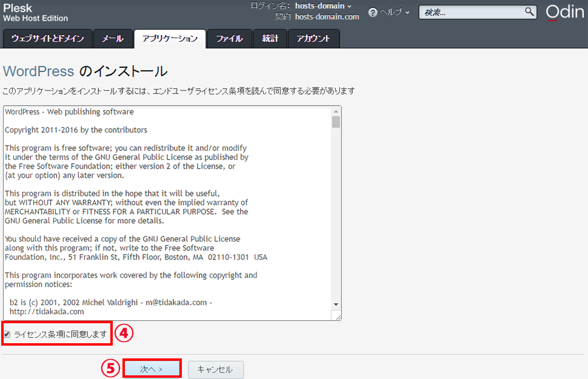Click the search magnifier icon
The height and width of the screenshot is (379, 588).
[x=529, y=12]
